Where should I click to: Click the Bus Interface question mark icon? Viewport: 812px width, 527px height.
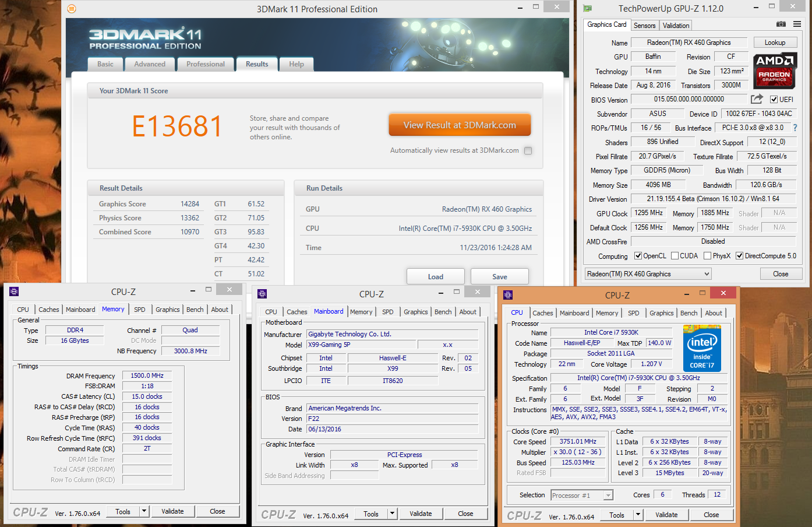[x=795, y=128]
